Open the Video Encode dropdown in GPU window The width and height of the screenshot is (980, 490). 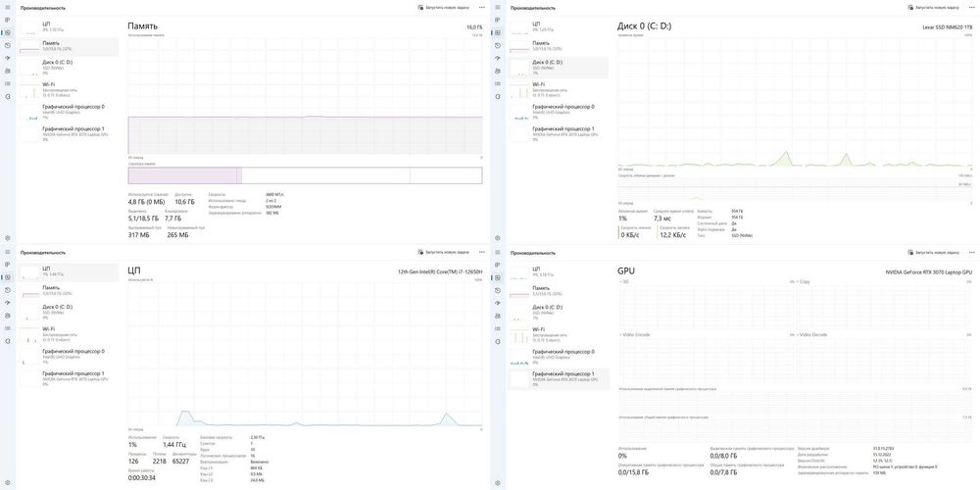click(x=633, y=335)
